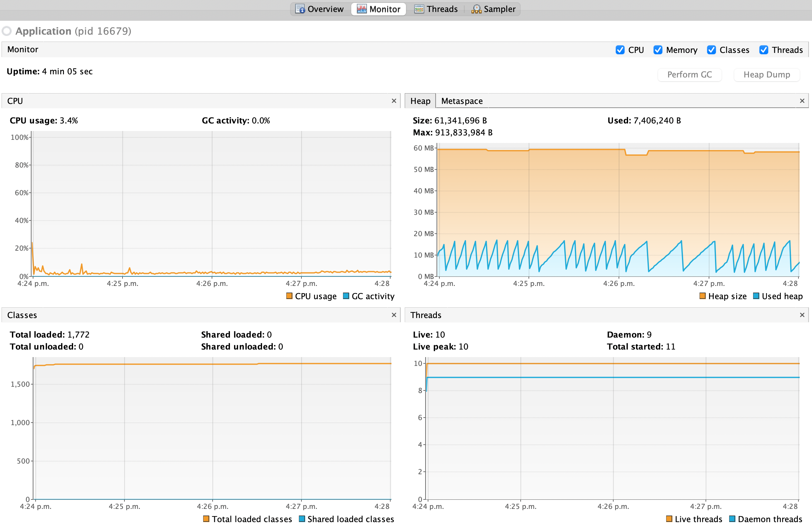Click the CPU usage legend icon
812x524 pixels.
point(289,296)
